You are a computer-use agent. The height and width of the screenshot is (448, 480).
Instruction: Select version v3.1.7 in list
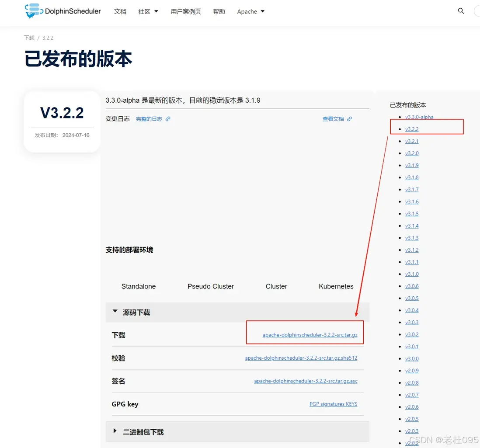(x=412, y=189)
